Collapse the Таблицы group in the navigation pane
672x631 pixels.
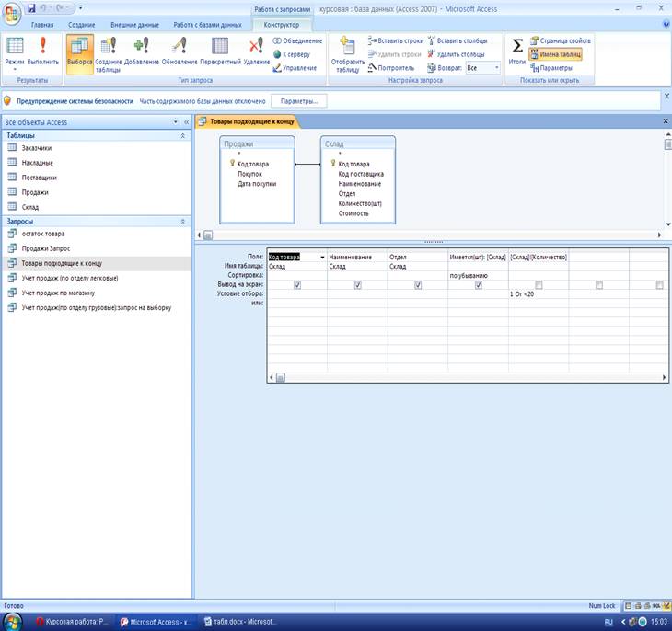(182, 135)
